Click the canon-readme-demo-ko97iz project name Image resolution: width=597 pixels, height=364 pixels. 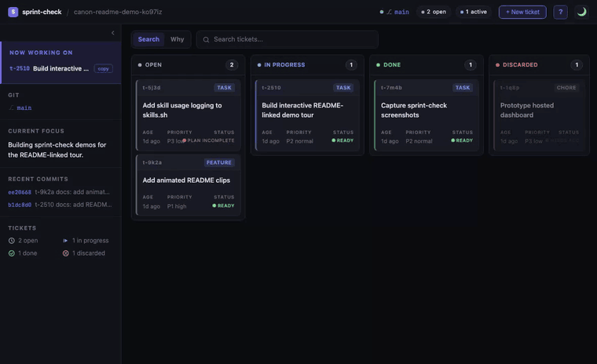118,12
